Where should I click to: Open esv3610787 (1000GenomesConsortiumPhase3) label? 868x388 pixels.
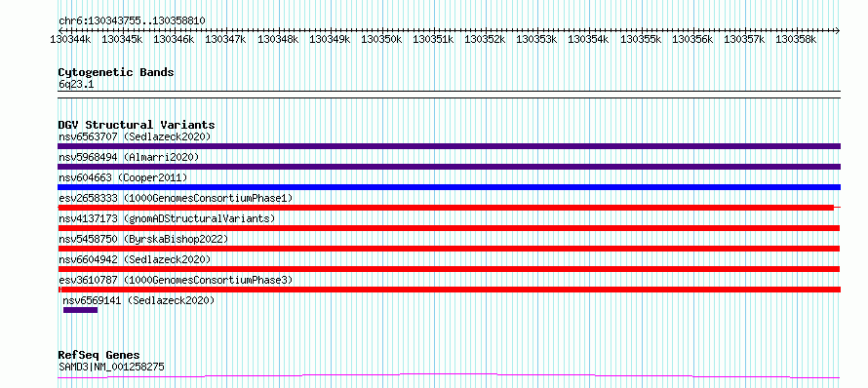coord(176,280)
